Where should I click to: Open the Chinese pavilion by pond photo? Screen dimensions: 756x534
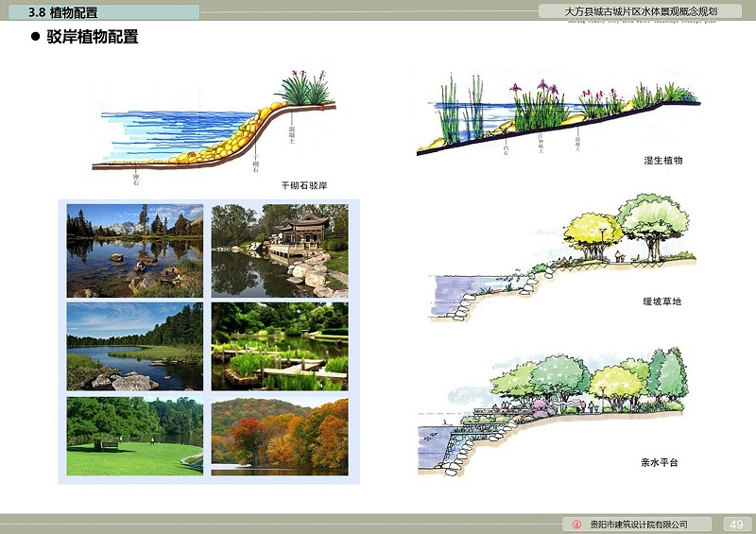279,250
